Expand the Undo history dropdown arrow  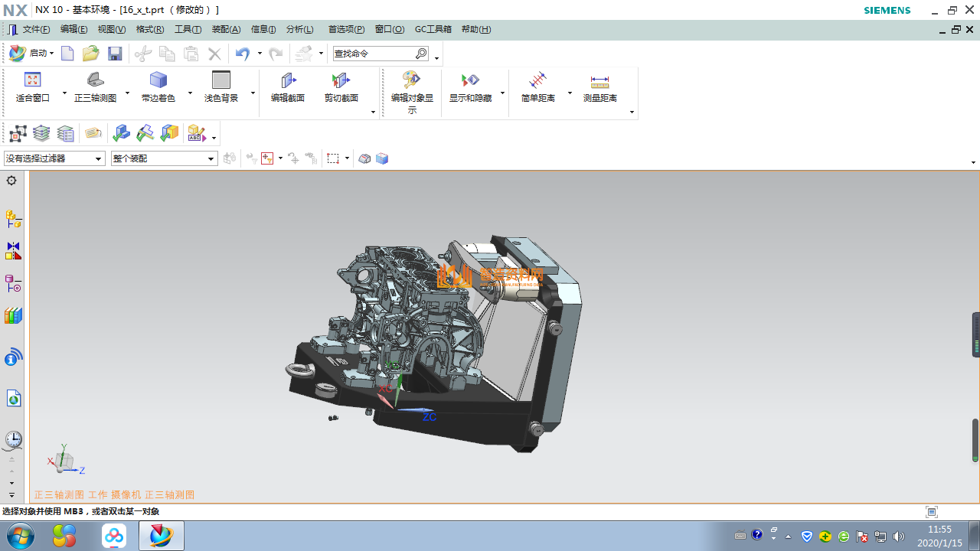(x=260, y=54)
